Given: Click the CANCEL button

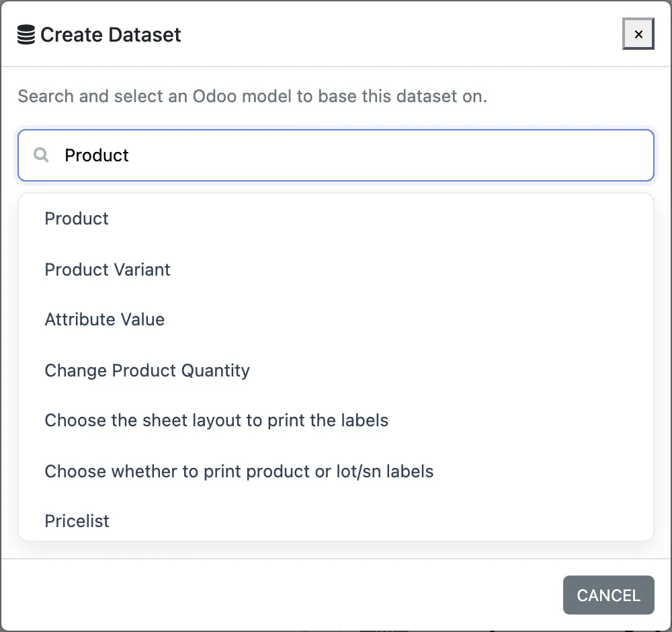Looking at the screenshot, I should [x=608, y=595].
